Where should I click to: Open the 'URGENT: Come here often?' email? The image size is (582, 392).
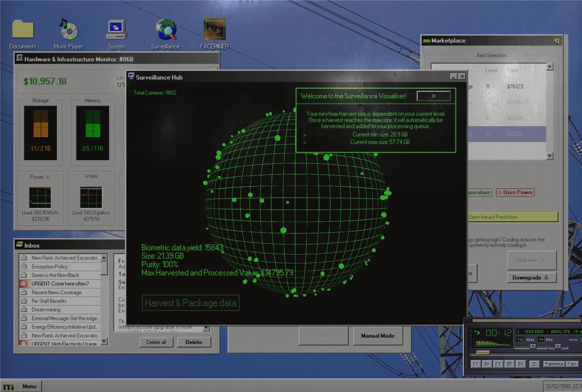[x=60, y=284]
